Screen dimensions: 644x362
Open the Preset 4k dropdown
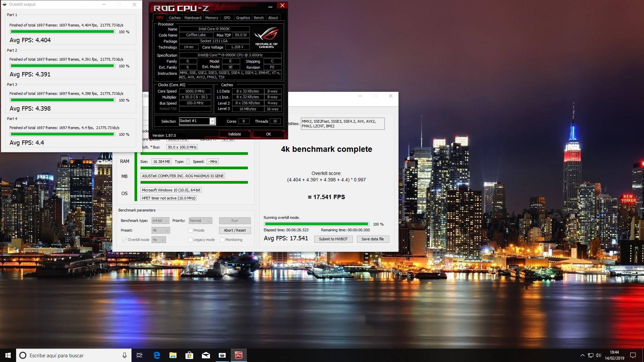pyautogui.click(x=161, y=230)
